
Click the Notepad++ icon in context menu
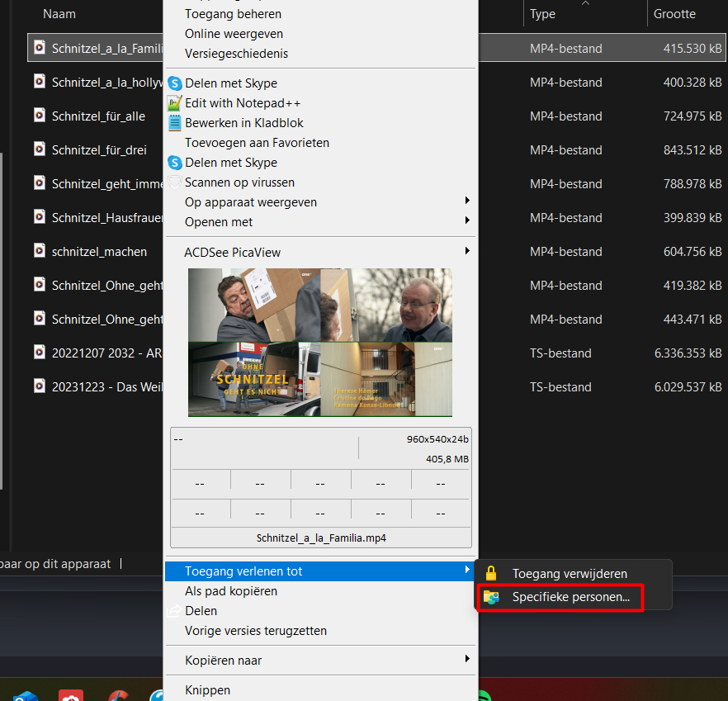(174, 103)
